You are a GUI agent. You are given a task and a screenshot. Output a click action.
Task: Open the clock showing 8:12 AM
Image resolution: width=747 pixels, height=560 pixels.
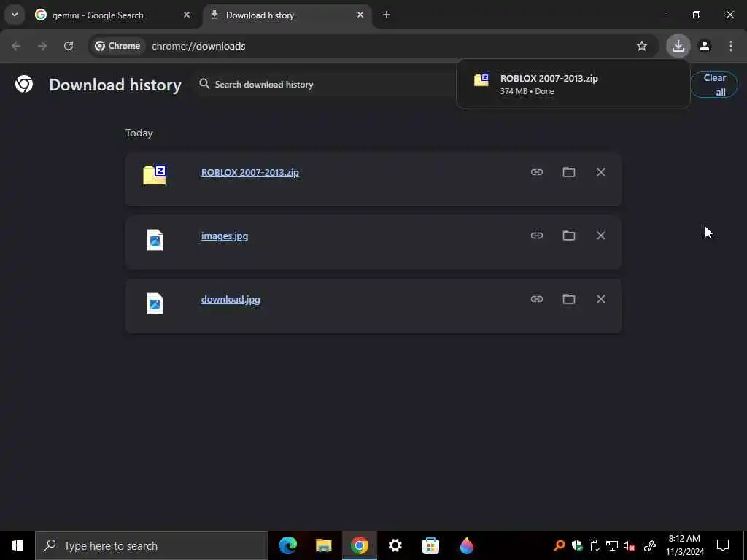[684, 545]
